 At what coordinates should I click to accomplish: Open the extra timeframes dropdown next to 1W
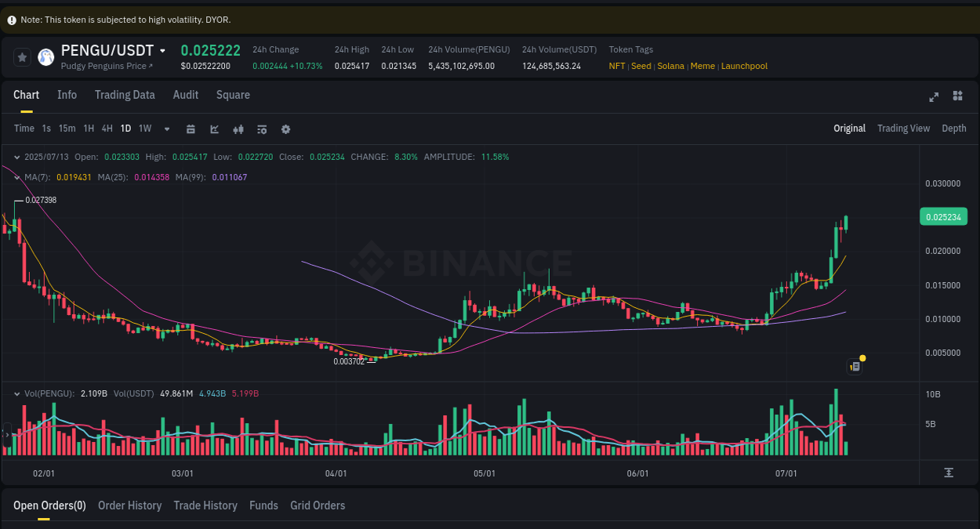166,129
